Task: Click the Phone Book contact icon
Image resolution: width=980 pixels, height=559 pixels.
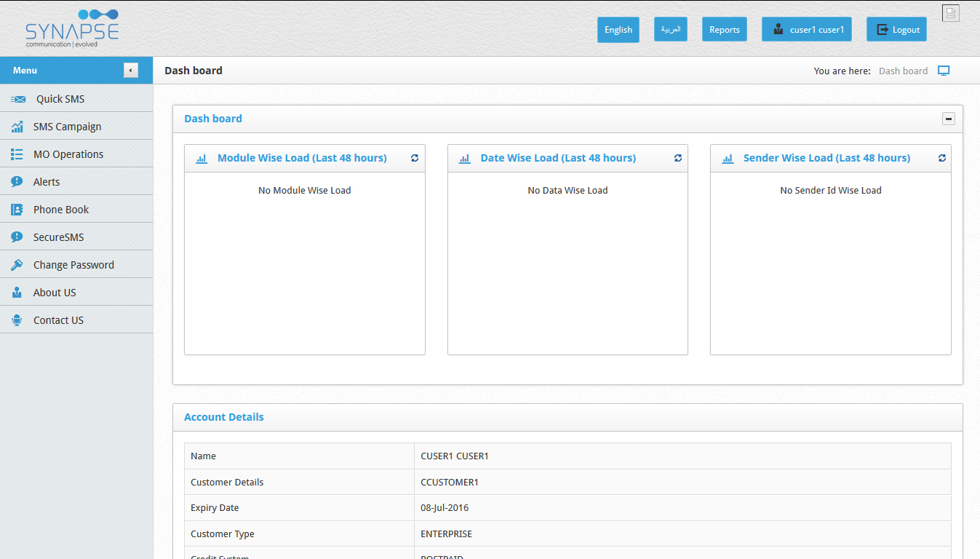Action: tap(17, 210)
